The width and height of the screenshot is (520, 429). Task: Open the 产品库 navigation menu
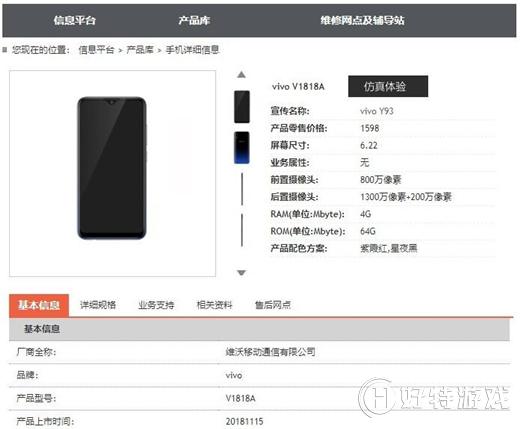194,20
